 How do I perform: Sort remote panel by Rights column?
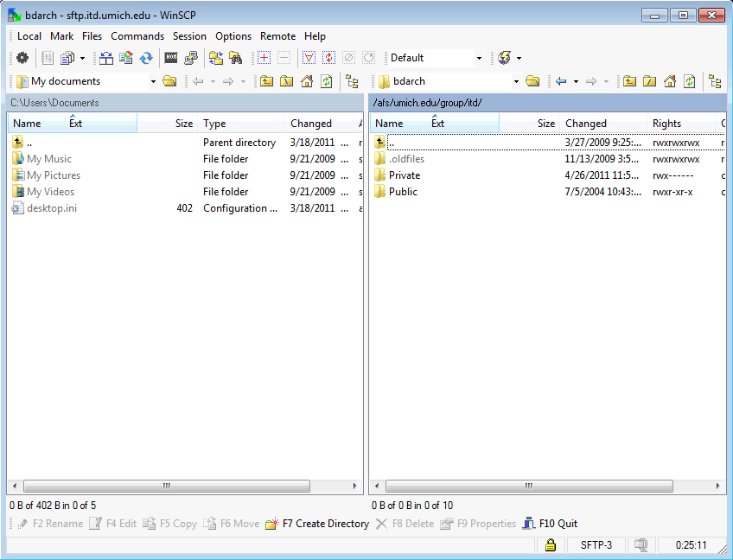click(x=681, y=124)
